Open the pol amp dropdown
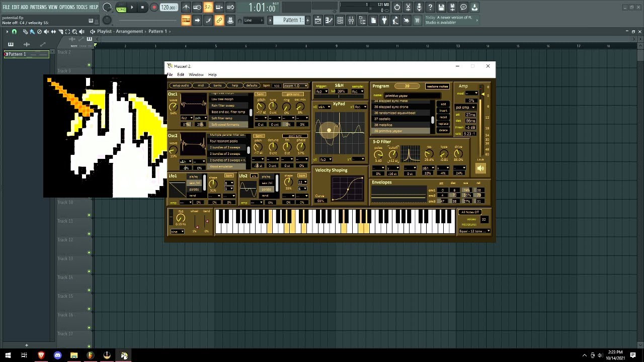 pos(465,108)
